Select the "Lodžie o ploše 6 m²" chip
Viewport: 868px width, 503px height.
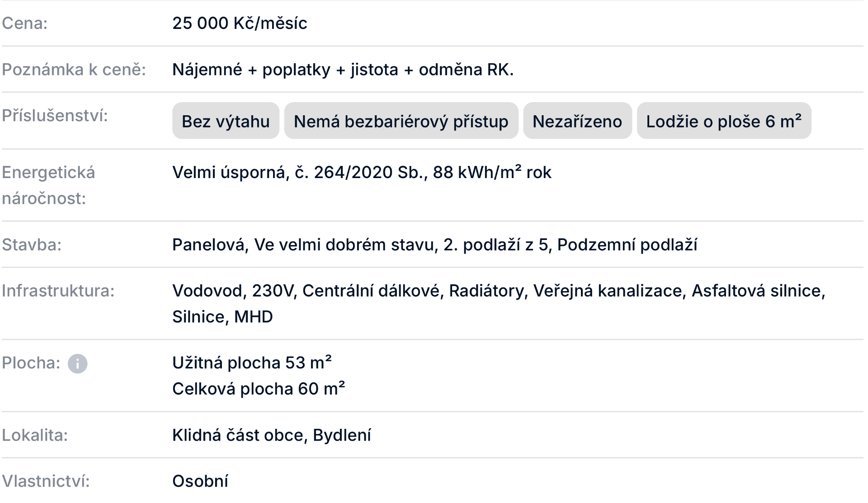pos(723,121)
